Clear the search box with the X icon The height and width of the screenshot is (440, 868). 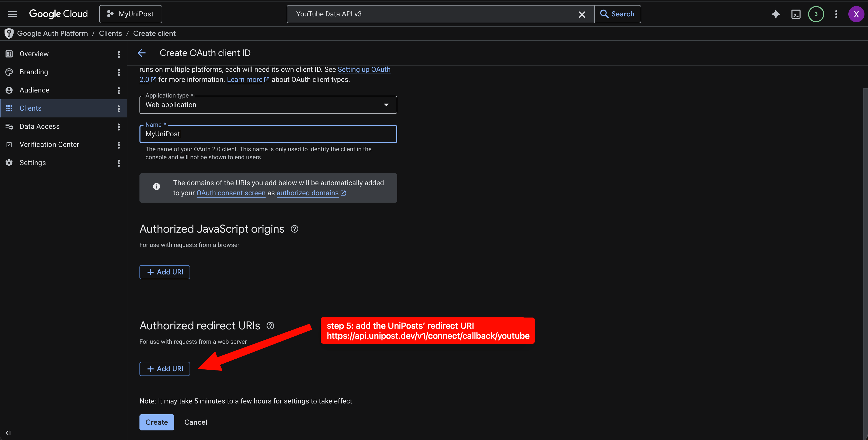582,14
